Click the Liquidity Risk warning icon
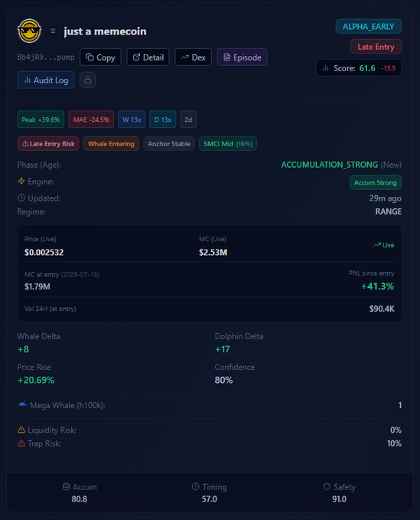The width and height of the screenshot is (420, 520). point(21,430)
